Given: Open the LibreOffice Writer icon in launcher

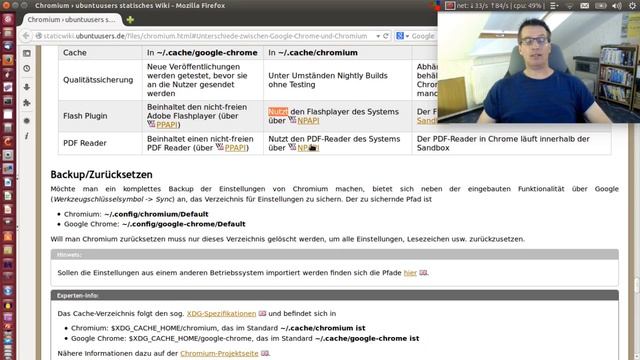Looking at the screenshot, I should 8,182.
